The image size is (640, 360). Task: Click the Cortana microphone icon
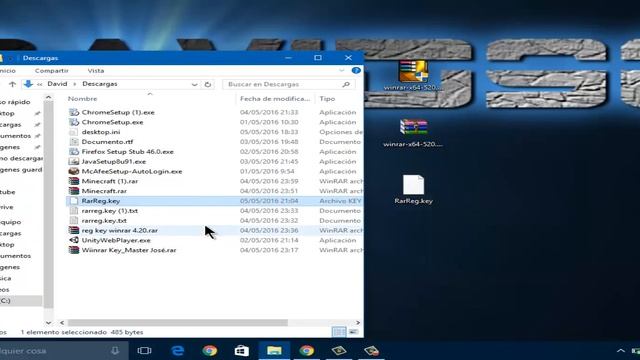[115, 351]
